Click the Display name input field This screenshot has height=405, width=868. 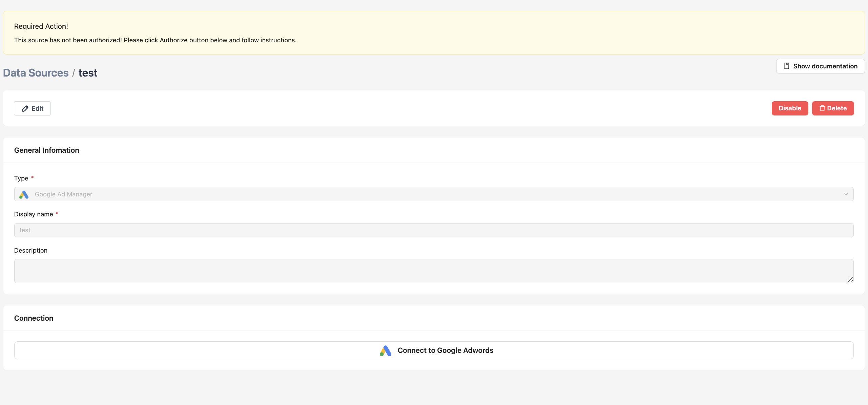coord(434,230)
